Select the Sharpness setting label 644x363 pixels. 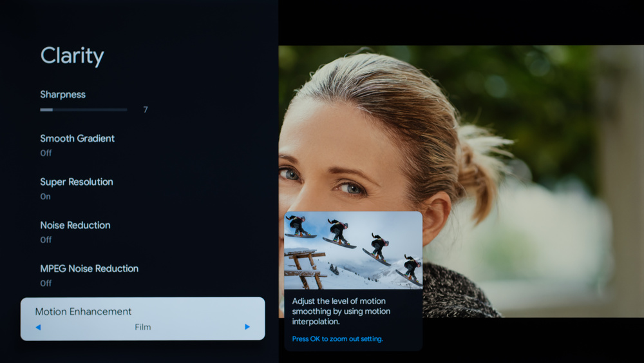click(62, 94)
